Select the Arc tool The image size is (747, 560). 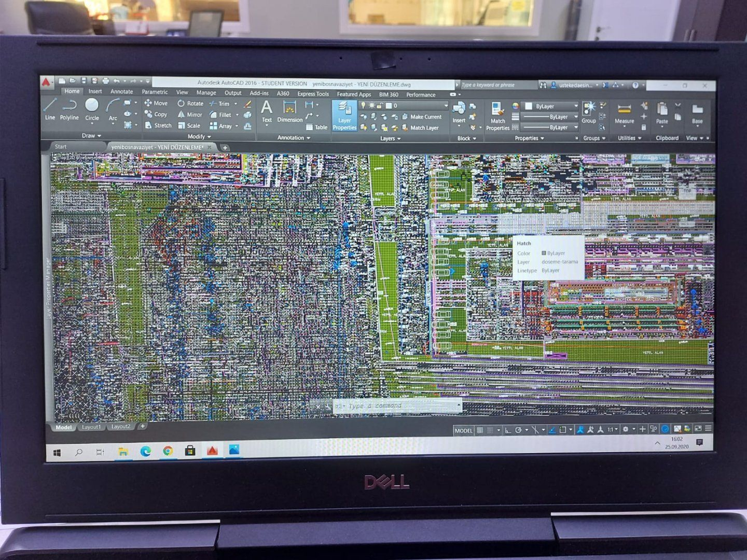113,109
